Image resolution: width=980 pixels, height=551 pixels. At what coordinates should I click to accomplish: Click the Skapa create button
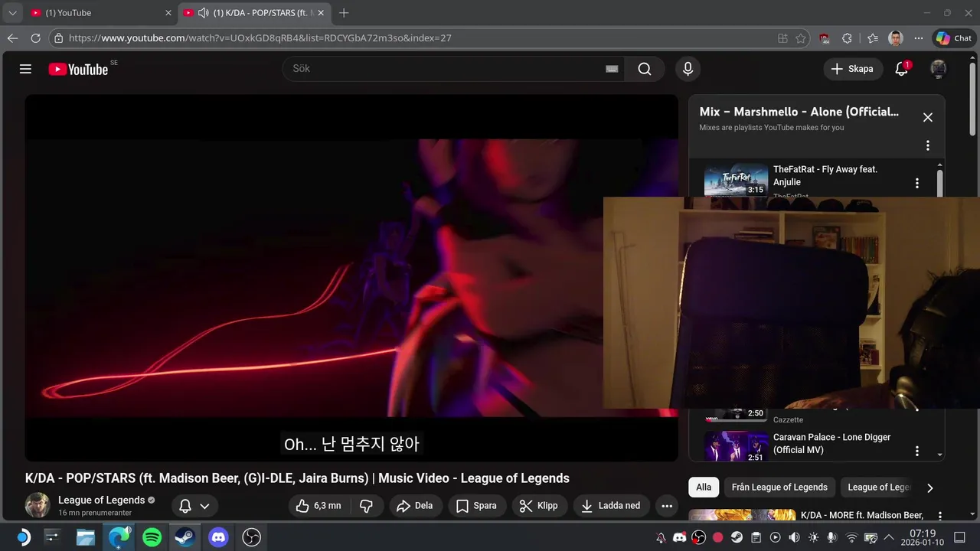coord(853,69)
